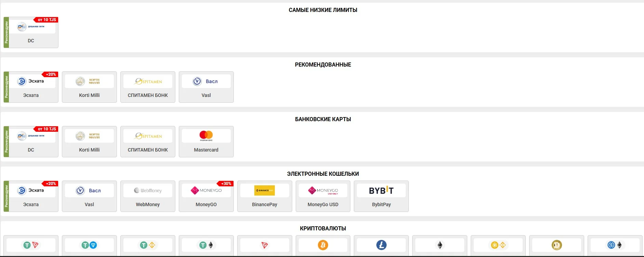Select Tether on Tron cryptocurrency

[31, 245]
